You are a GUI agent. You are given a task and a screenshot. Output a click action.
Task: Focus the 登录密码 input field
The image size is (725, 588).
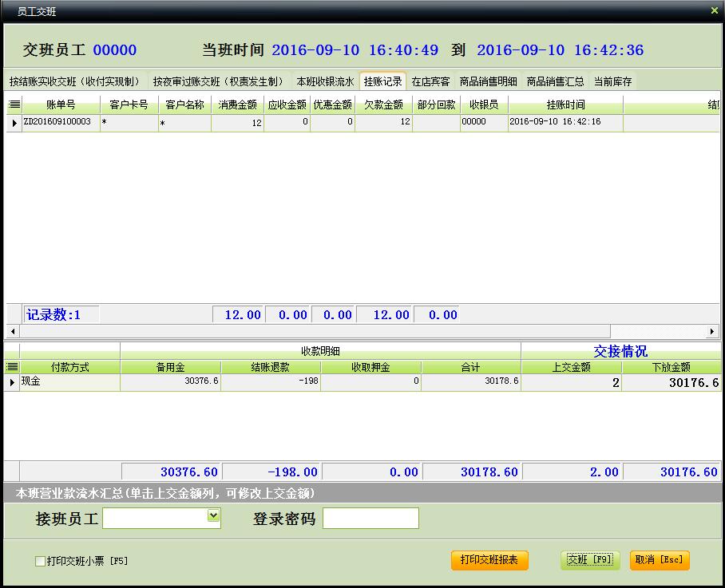tap(370, 518)
